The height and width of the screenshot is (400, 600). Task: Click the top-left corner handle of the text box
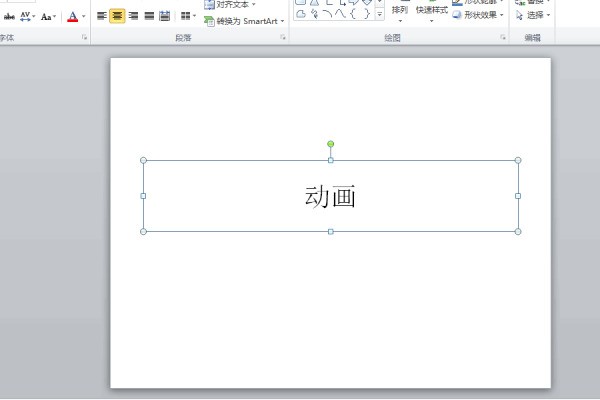143,160
